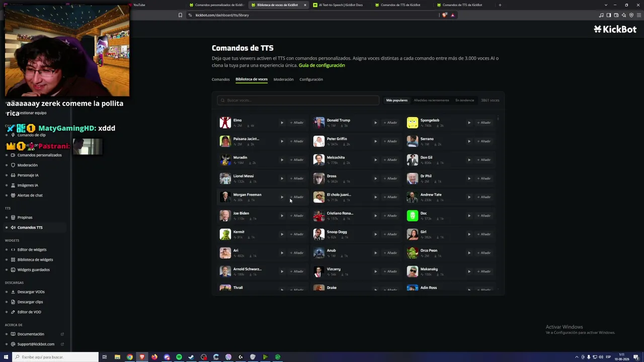This screenshot has height=362, width=644.
Task: Open Alertas de chat gift icon
Action: [14, 195]
